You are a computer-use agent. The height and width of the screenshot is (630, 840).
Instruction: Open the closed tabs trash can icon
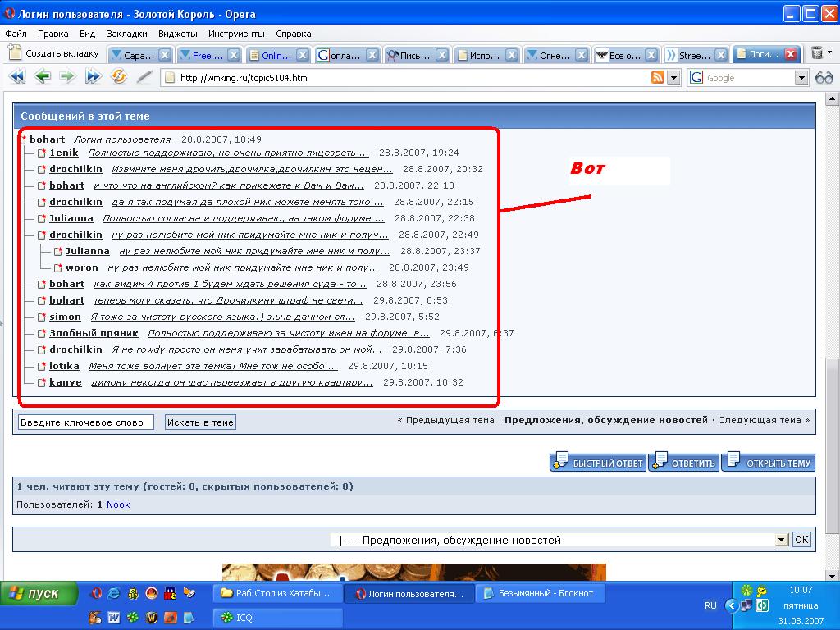pos(817,54)
